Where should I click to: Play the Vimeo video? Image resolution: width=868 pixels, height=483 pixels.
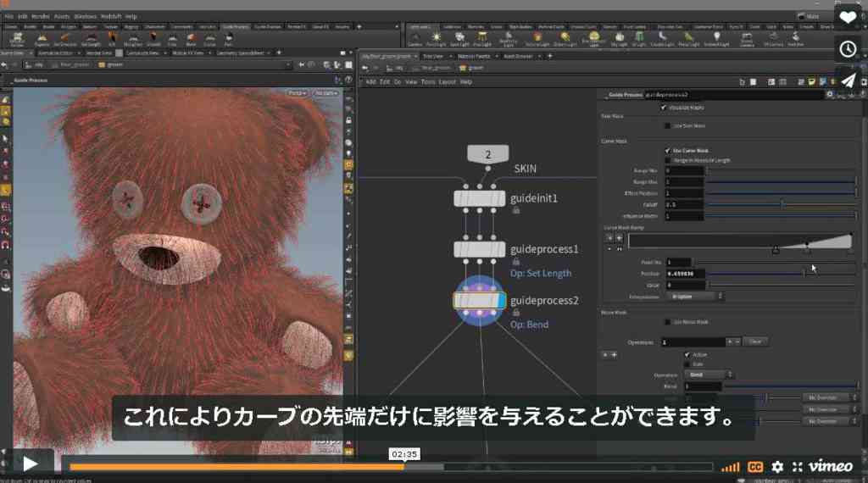(30, 464)
